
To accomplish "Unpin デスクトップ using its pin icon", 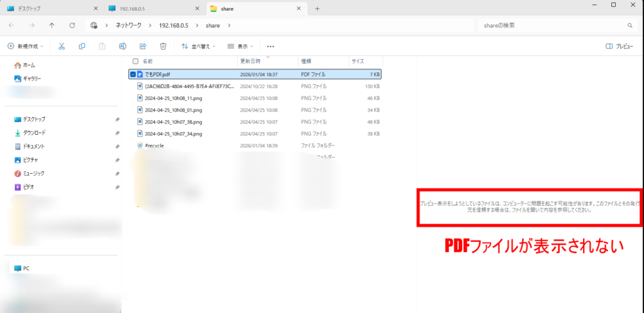I will [117, 119].
